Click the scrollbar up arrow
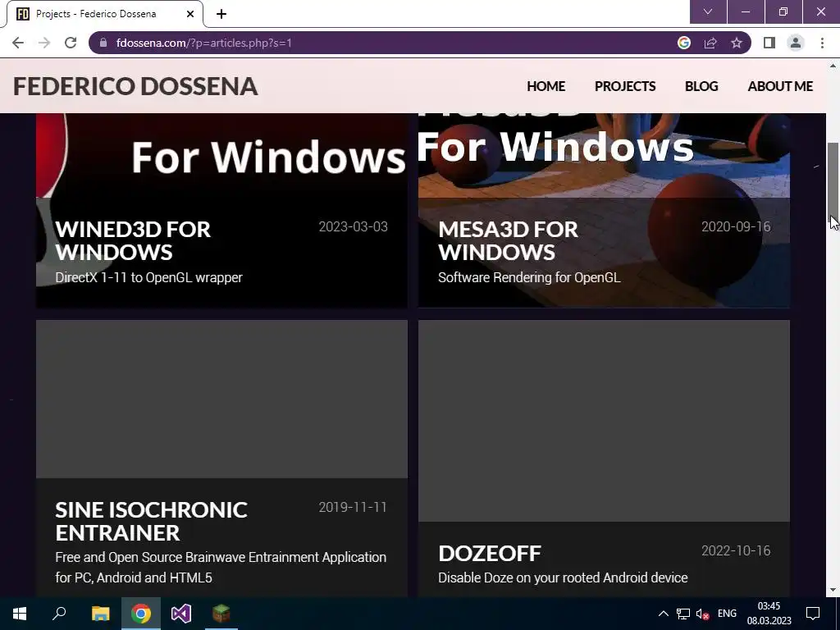Screen dimensions: 840x630 (x=833, y=66)
